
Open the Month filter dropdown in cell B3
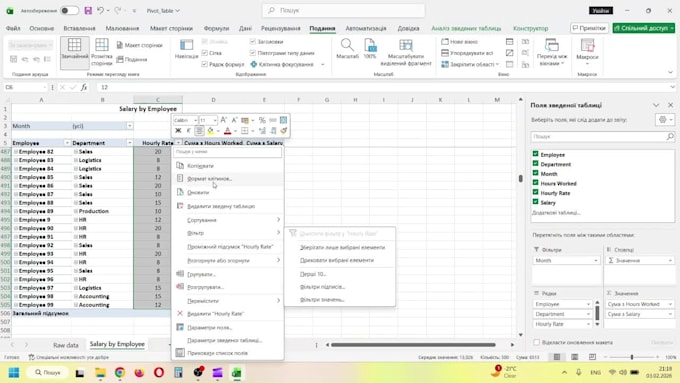(129, 126)
